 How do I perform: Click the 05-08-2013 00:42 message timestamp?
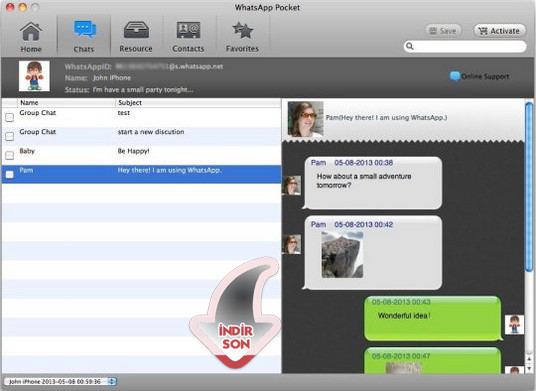click(x=364, y=225)
